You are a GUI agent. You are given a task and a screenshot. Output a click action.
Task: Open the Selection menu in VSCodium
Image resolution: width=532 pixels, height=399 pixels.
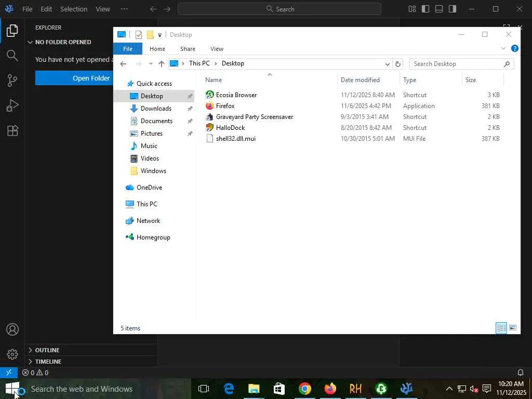[74, 9]
